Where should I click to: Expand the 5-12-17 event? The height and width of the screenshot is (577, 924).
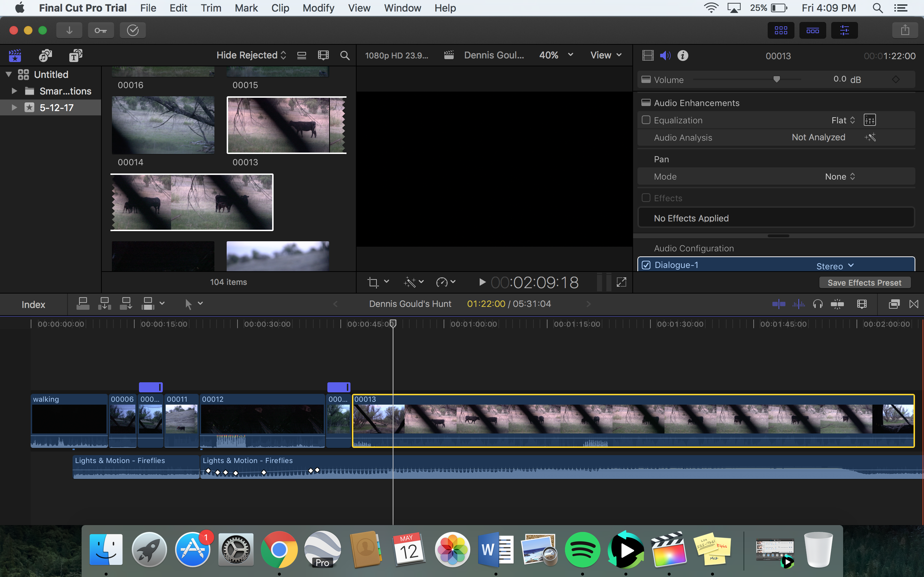14,107
